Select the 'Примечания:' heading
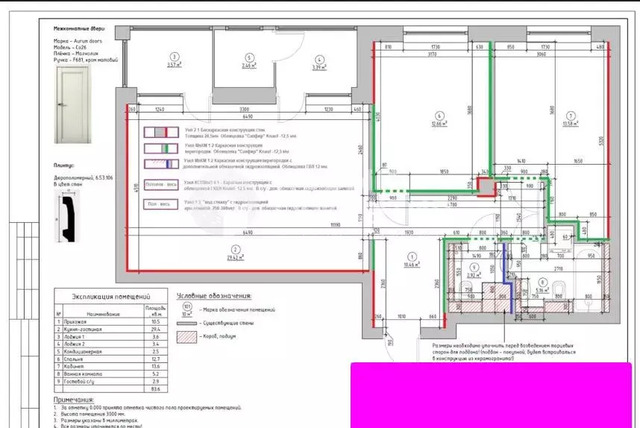The height and width of the screenshot is (428, 640). [73, 400]
